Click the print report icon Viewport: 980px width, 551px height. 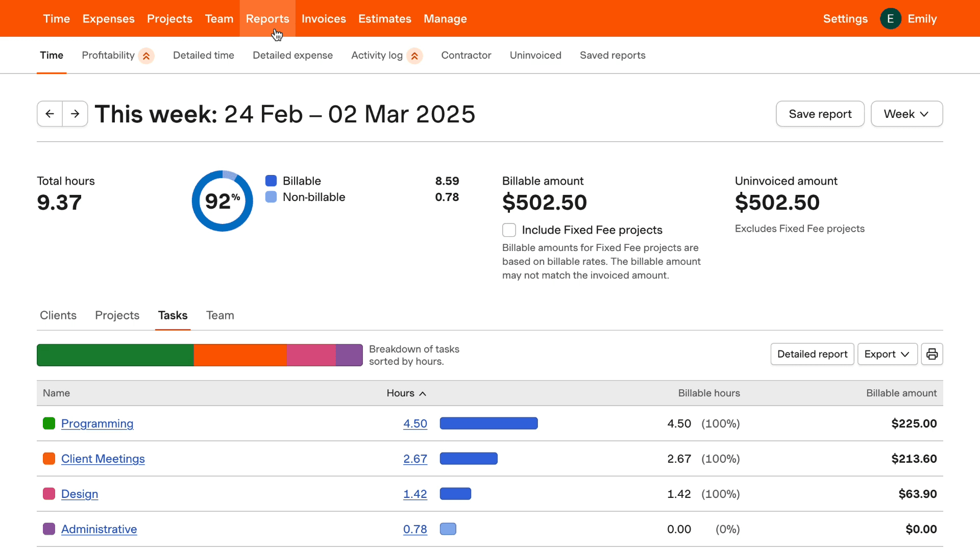click(932, 354)
